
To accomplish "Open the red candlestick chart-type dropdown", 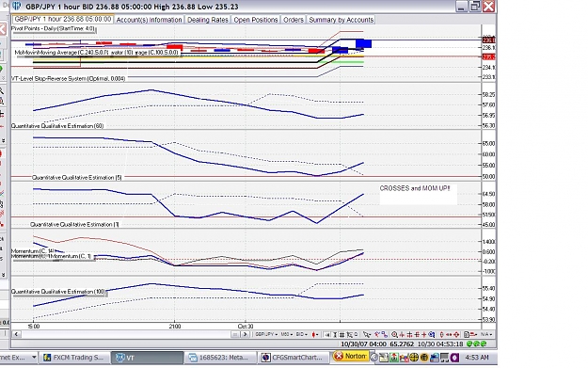I will coord(315,334).
